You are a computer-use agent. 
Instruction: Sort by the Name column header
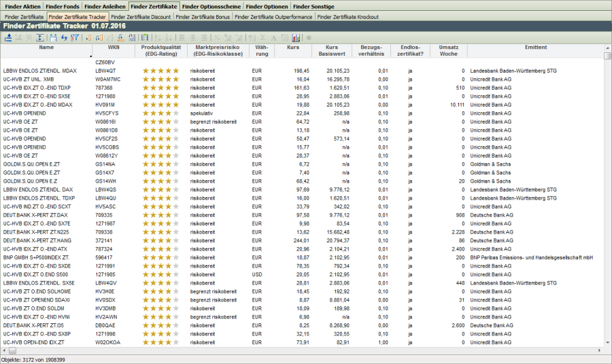pos(46,48)
